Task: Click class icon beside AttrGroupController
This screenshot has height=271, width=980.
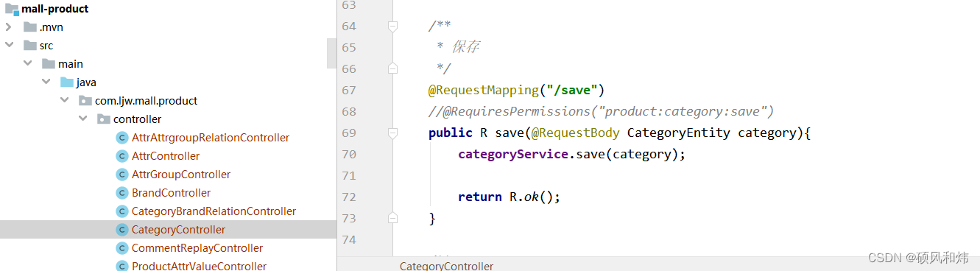Action: [122, 175]
